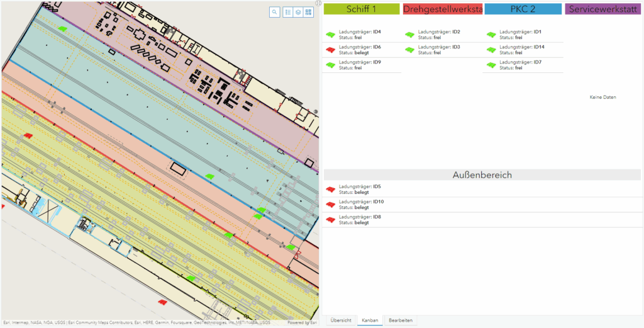
Task: Click the green pallet icon for ID1
Action: 492,35
